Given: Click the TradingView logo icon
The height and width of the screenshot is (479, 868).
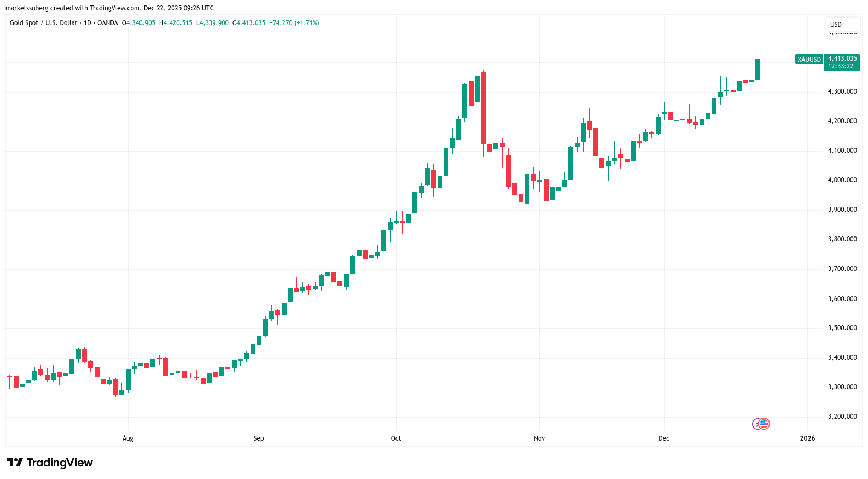Looking at the screenshot, I should click(x=15, y=463).
